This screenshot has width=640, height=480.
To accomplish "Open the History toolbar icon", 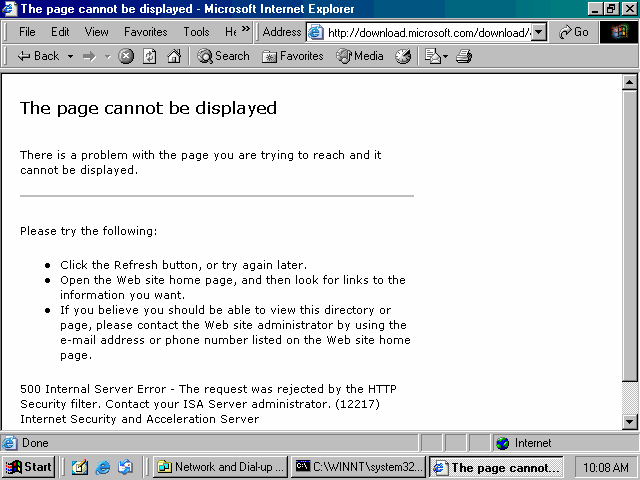I will click(403, 56).
